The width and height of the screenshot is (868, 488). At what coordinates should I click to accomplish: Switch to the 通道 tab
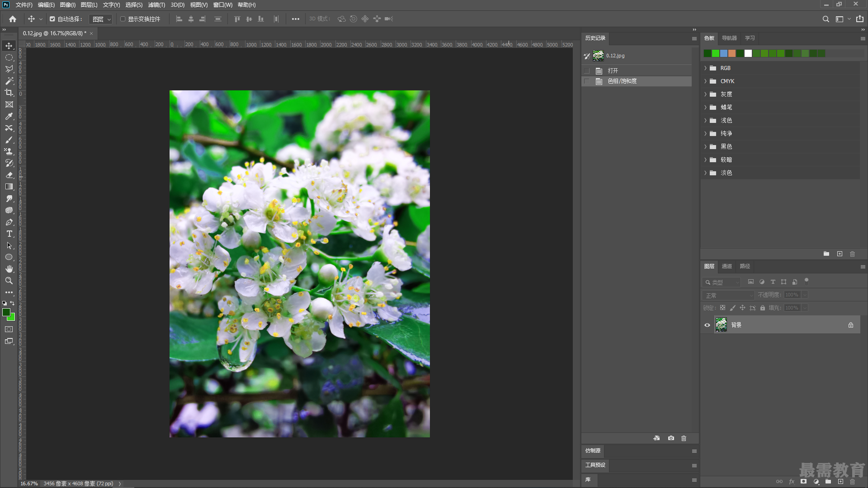[x=726, y=266]
